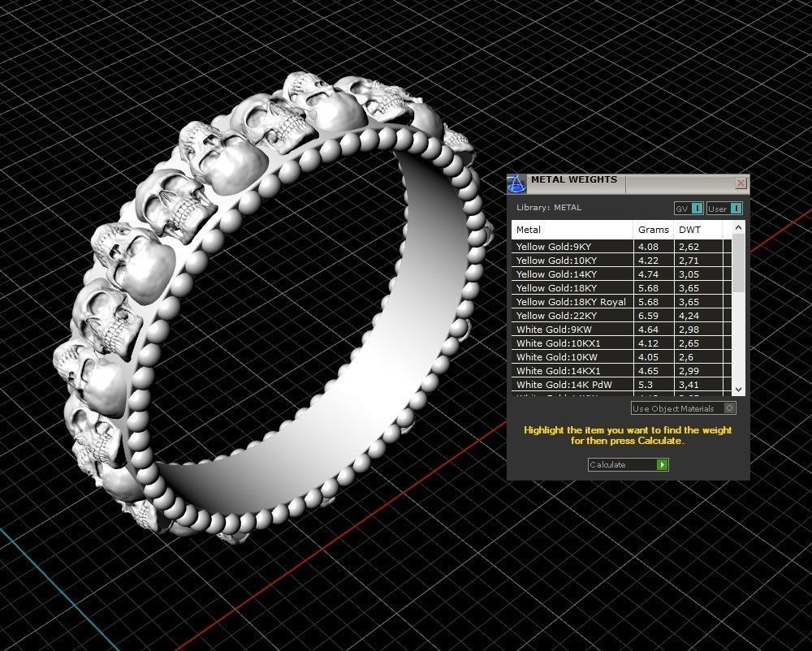Viewport: 812px width, 651px height.
Task: Click the metal list scrollbar thumb
Action: (738, 263)
